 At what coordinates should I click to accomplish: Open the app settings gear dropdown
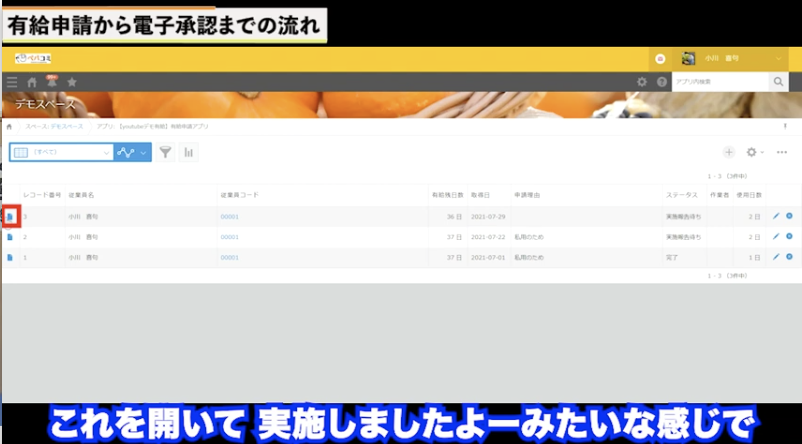(752, 152)
